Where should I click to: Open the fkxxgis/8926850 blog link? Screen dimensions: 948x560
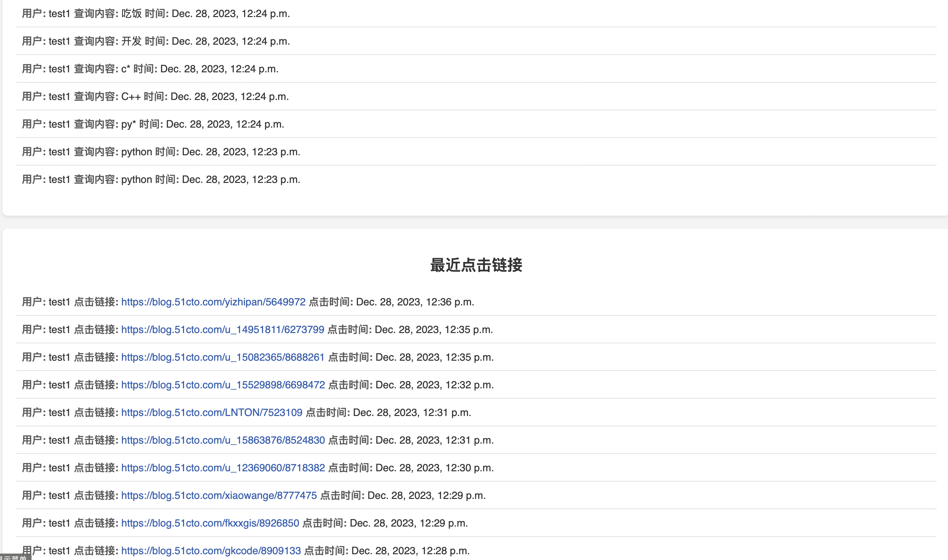[210, 523]
